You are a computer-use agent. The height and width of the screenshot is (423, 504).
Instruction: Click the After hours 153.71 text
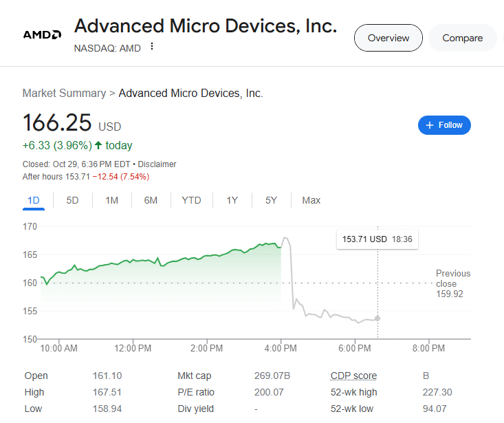[x=56, y=177]
